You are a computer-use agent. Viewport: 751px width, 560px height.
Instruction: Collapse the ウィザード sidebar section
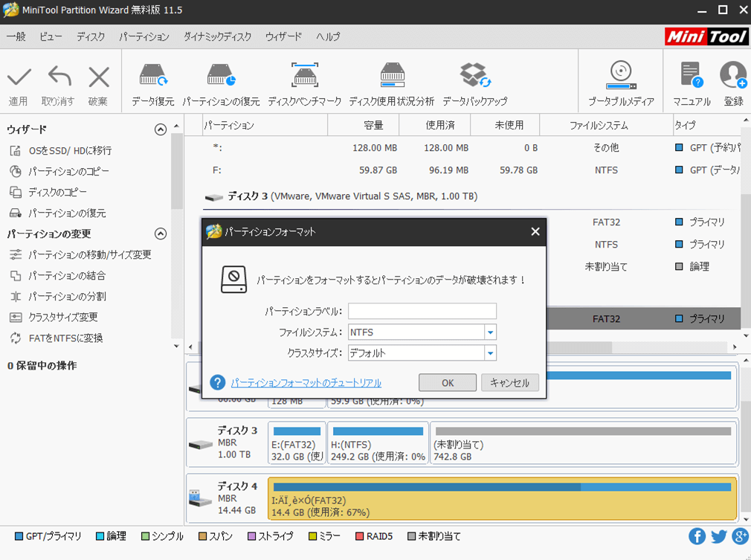click(x=160, y=129)
